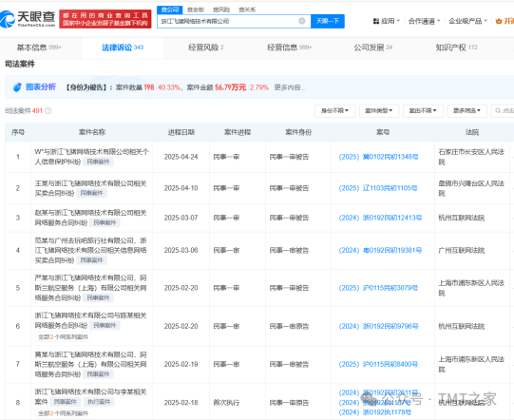Viewport: 514px width, 420px height.
Task: Select the 查关系 search tab
Action: pos(247,10)
